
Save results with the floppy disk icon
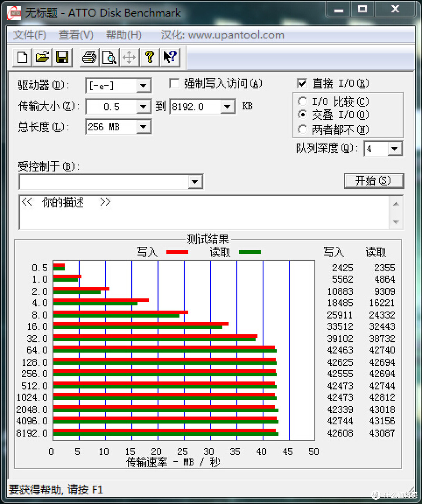pos(62,57)
